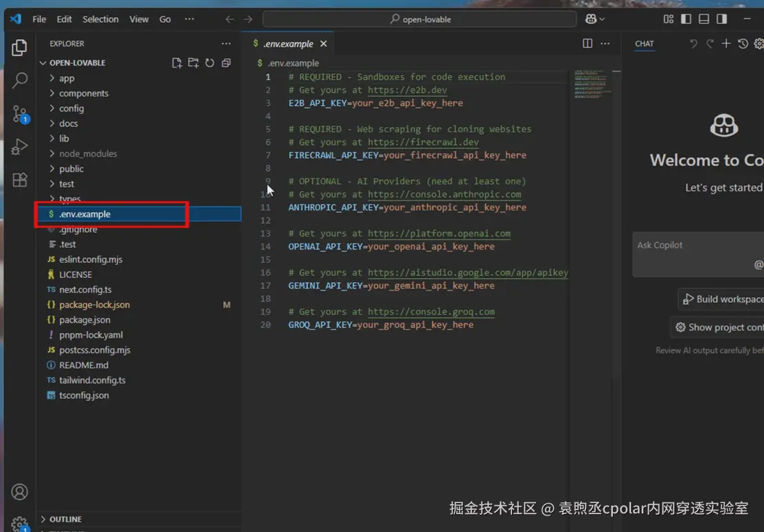Show chat history icon

pos(743,43)
